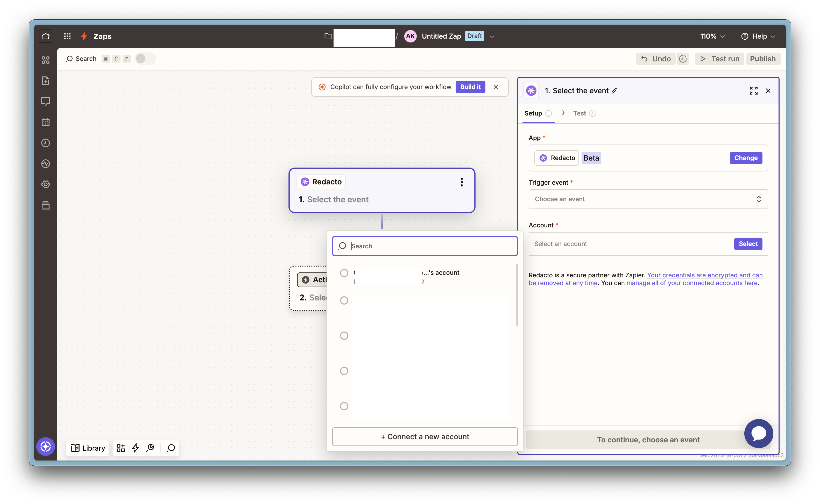Expand the 110% zoom dropdown

coord(712,36)
